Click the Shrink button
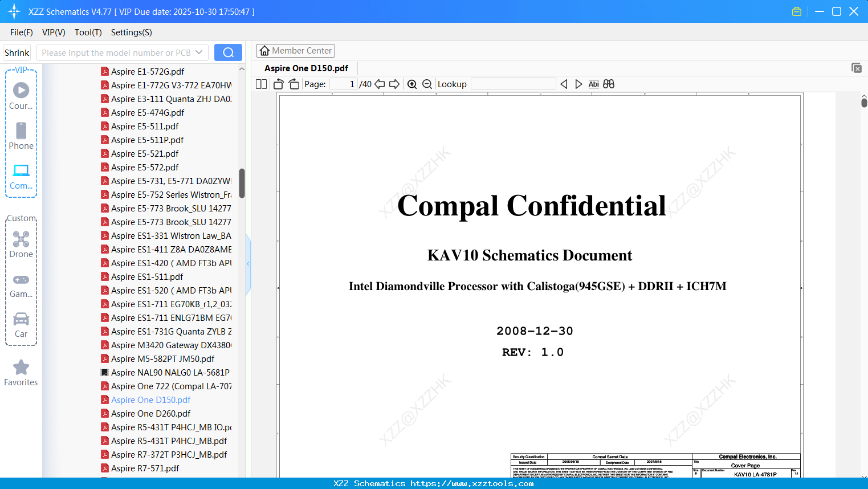Screen dimensions: 868x489 [x=17, y=52]
